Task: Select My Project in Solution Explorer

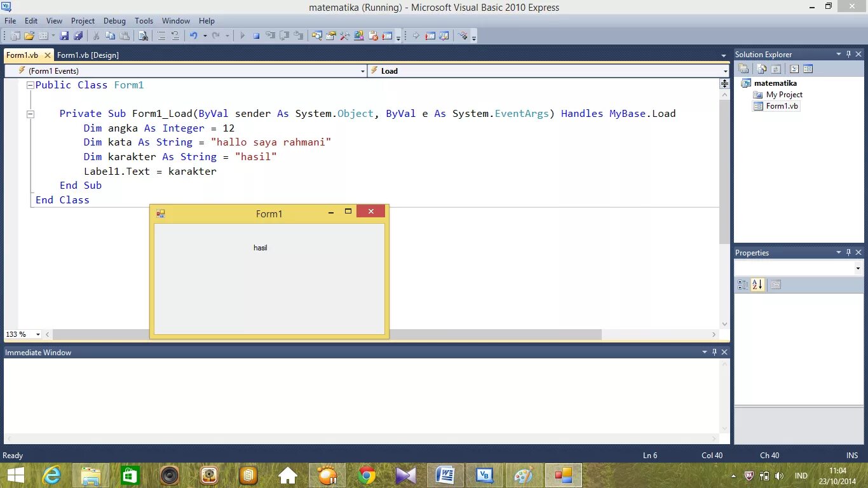Action: point(784,95)
